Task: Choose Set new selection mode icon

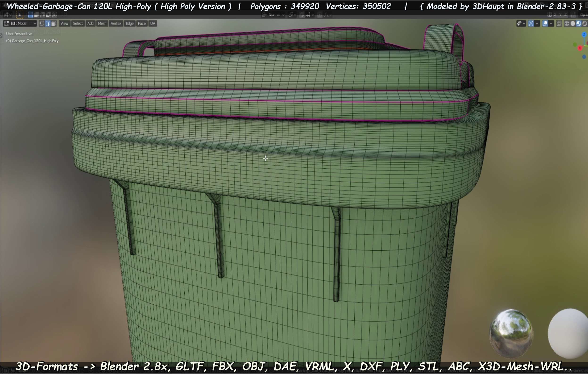Action: tap(30, 15)
